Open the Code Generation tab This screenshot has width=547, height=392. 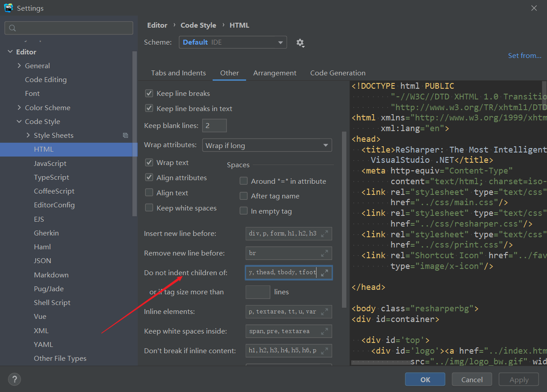click(x=337, y=73)
